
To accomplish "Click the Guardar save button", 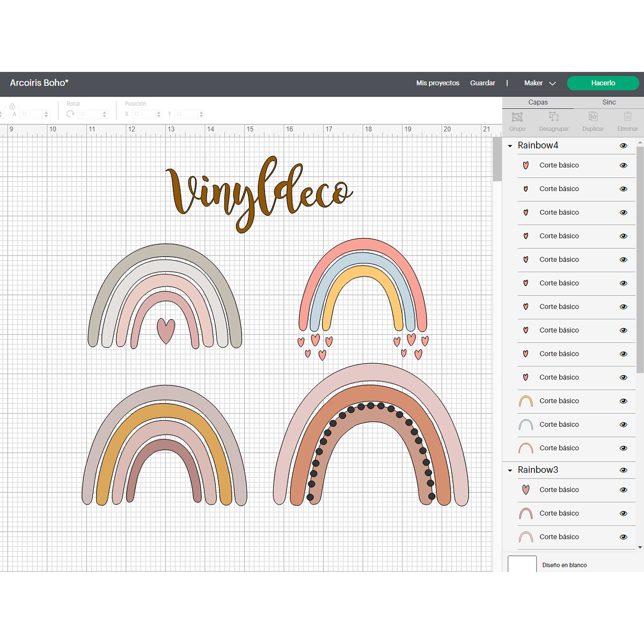I will [x=482, y=83].
